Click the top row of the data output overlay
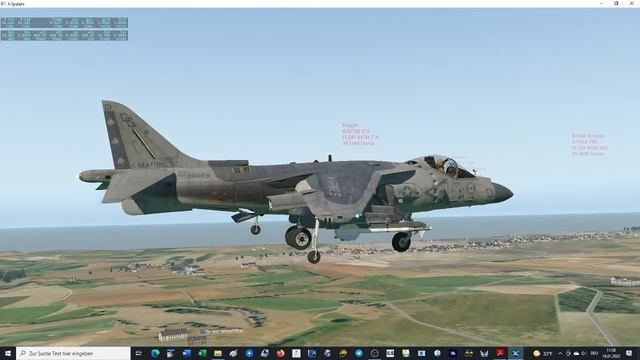 click(64, 22)
